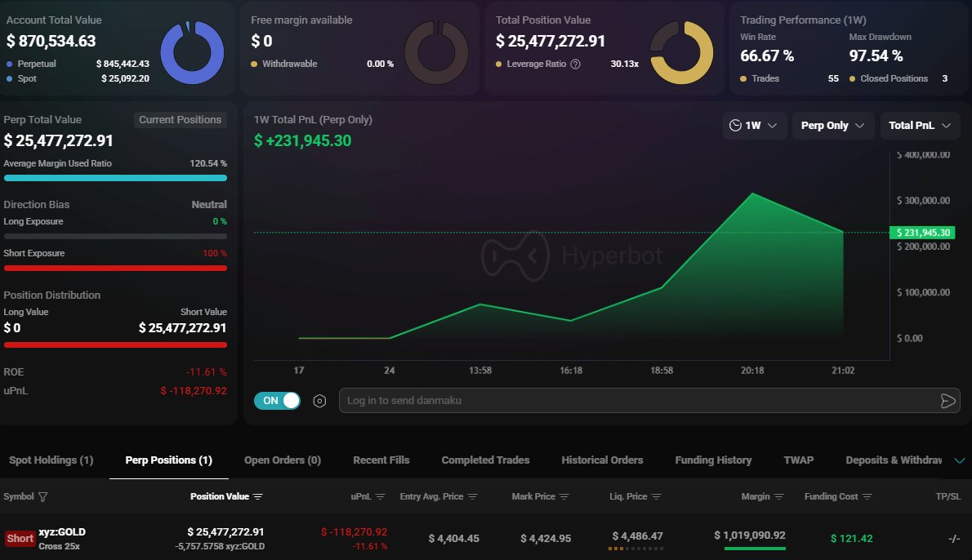Click the Short Exposure red bar

point(115,269)
